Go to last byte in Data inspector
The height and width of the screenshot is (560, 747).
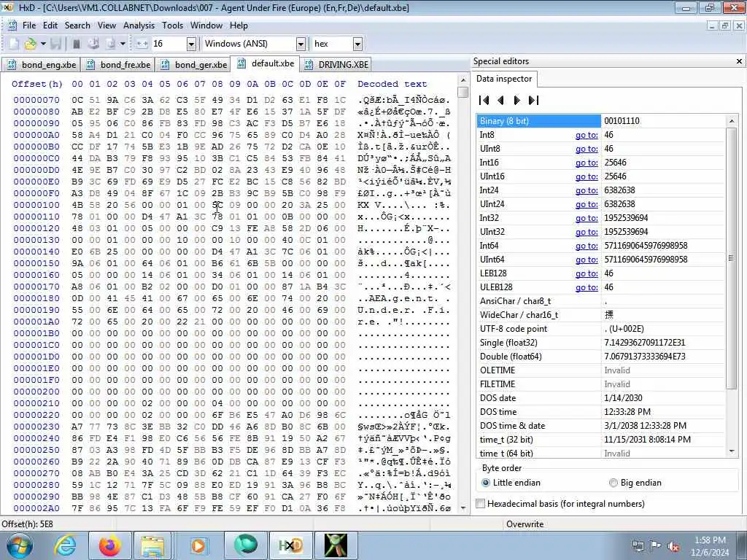[x=533, y=101]
